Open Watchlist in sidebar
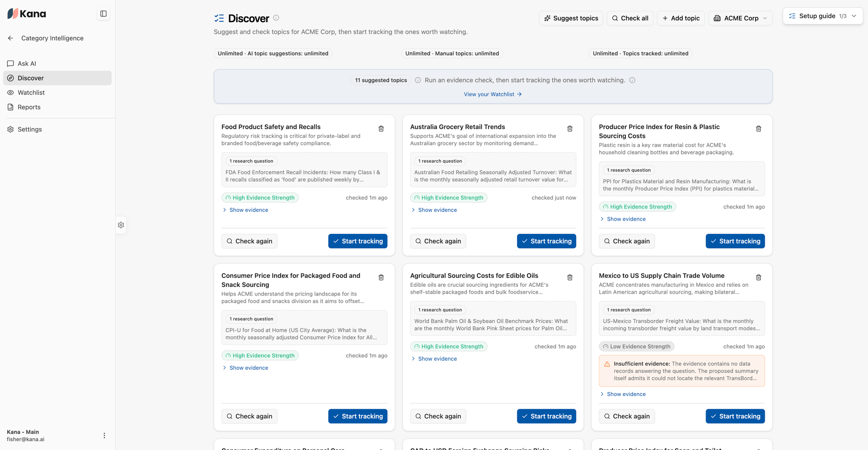Viewport: 868px width, 450px height. pyautogui.click(x=57, y=92)
